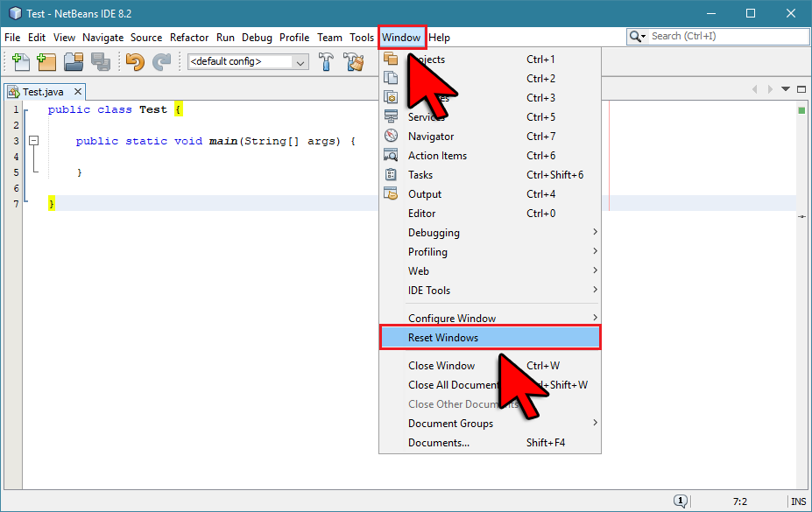Click the Save All toolbar icon
This screenshot has width=812, height=512.
(x=101, y=61)
